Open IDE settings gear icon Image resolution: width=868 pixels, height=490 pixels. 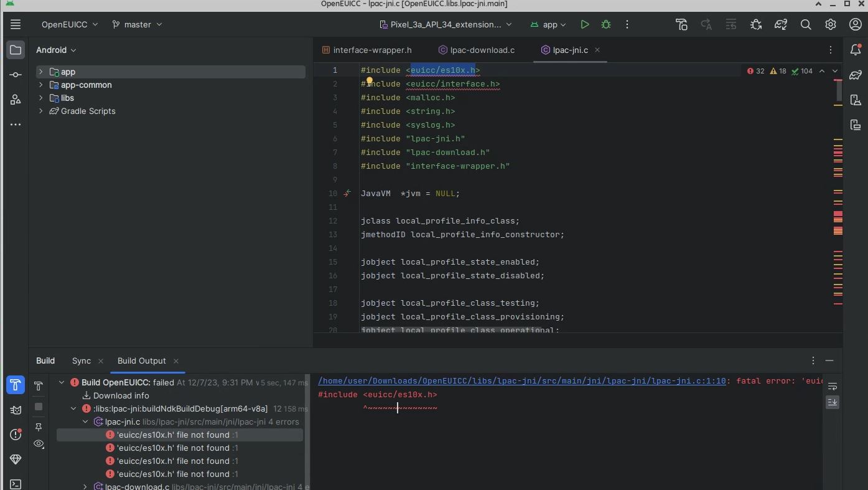point(831,24)
